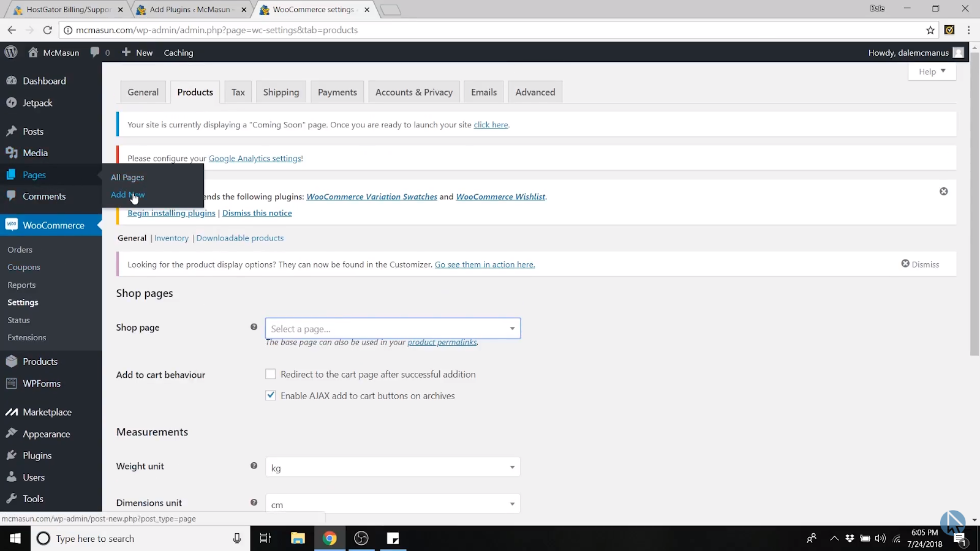This screenshot has width=980, height=551.
Task: Dismiss the recommended plugins notice X
Action: click(x=944, y=192)
